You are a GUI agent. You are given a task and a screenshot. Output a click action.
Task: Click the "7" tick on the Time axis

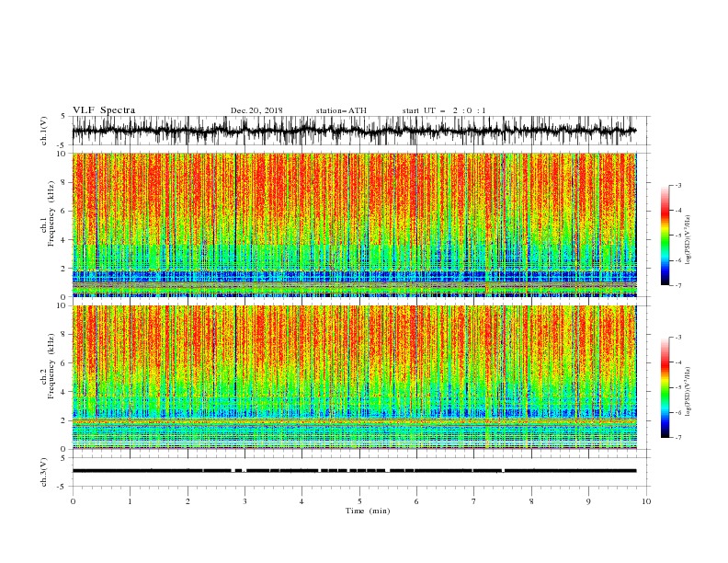pos(473,501)
